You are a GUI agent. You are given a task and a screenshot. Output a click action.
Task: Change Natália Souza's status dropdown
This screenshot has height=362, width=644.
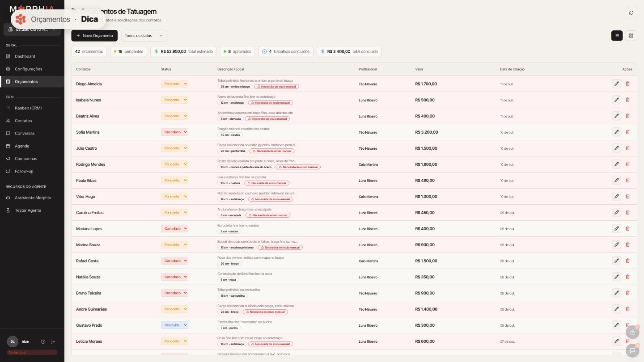pyautogui.click(x=174, y=277)
